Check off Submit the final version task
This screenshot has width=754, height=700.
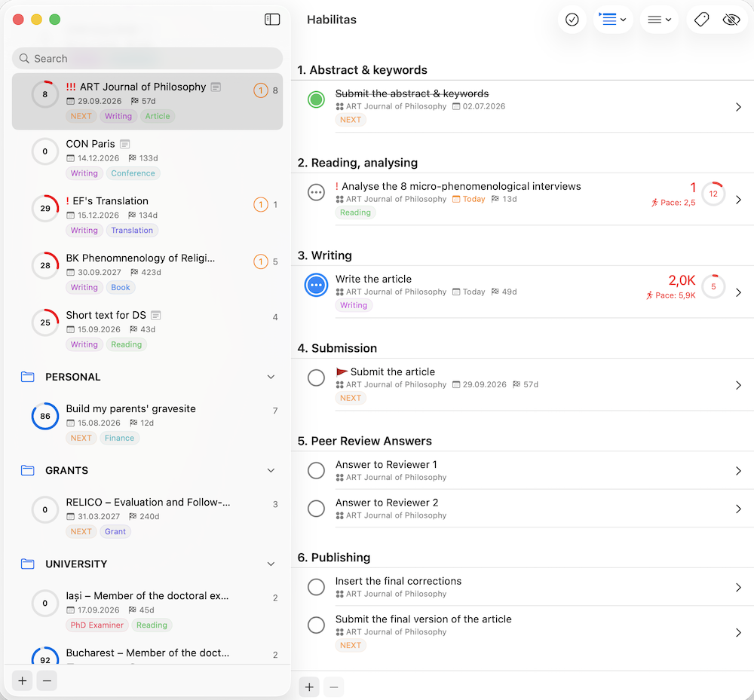point(316,625)
